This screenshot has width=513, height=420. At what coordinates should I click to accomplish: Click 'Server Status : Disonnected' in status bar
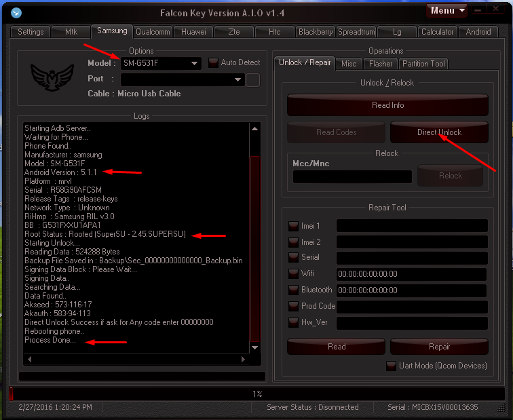312,407
